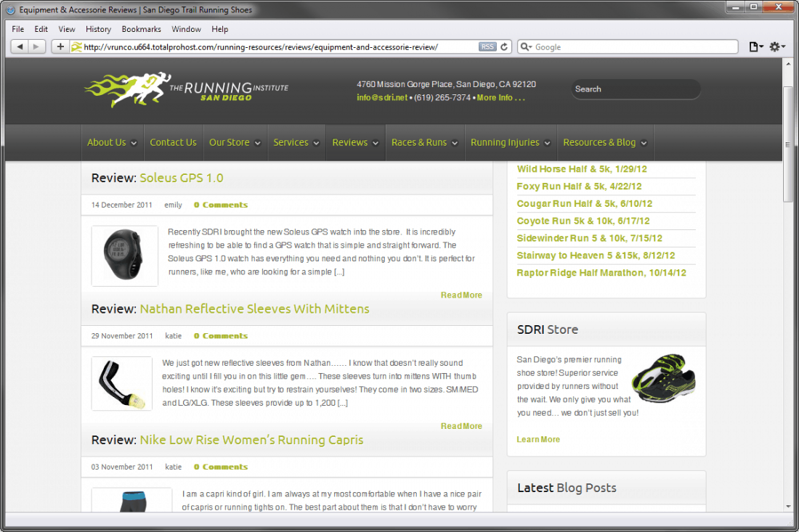This screenshot has height=532, width=799.
Task: Open Nike Low Rise Women's Running Capris review
Action: [252, 440]
